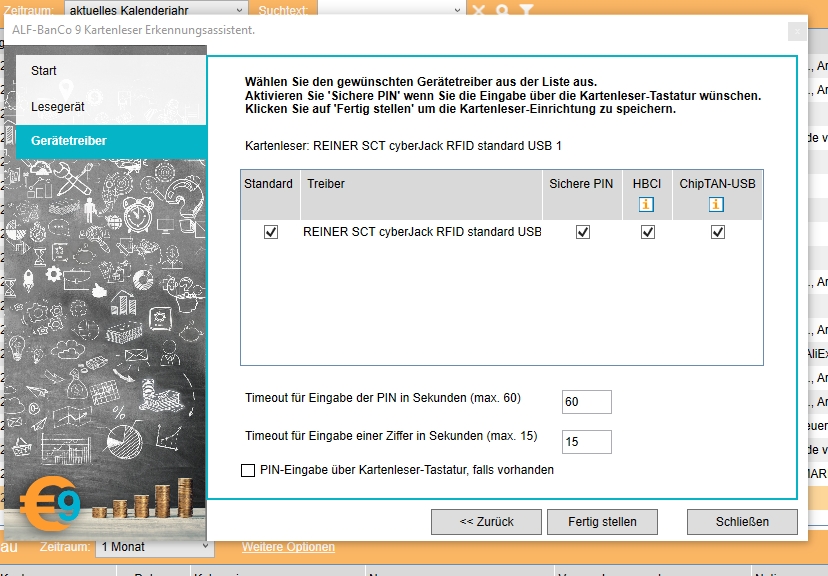Image resolution: width=828 pixels, height=576 pixels.
Task: Click the magnifier search icon in the main window
Action: click(502, 10)
